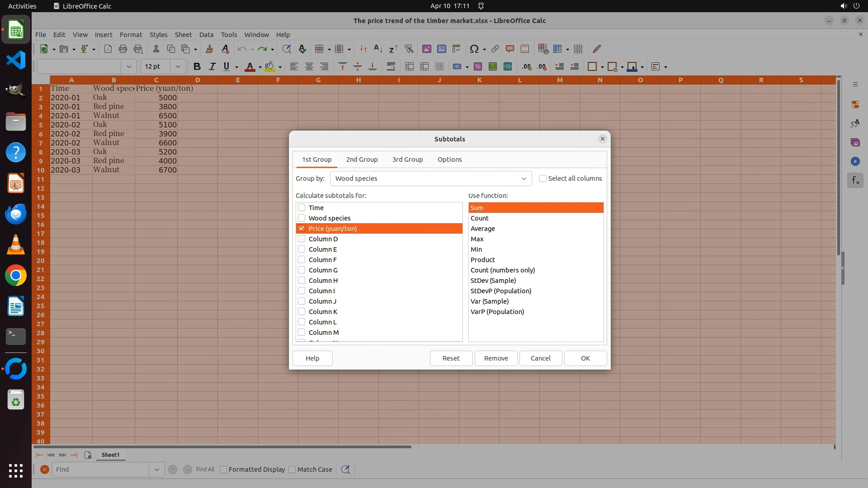Click the Remove button
The width and height of the screenshot is (868, 488).
coord(496,358)
